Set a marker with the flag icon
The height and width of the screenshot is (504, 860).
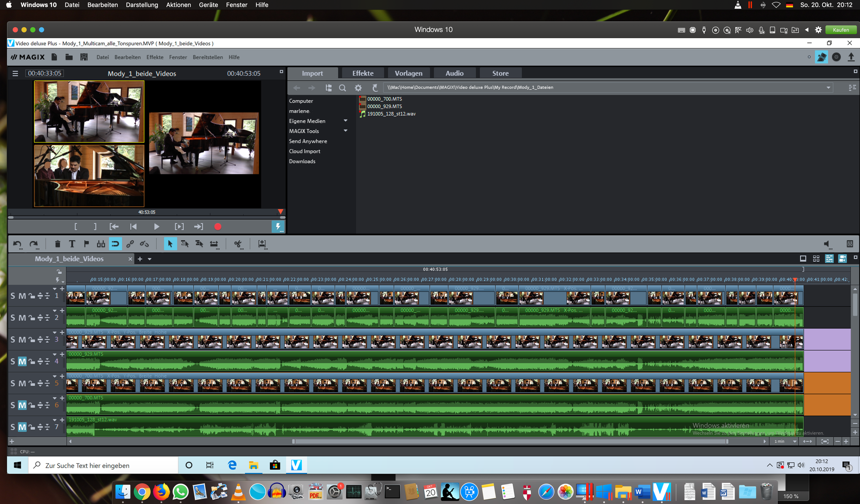click(86, 244)
